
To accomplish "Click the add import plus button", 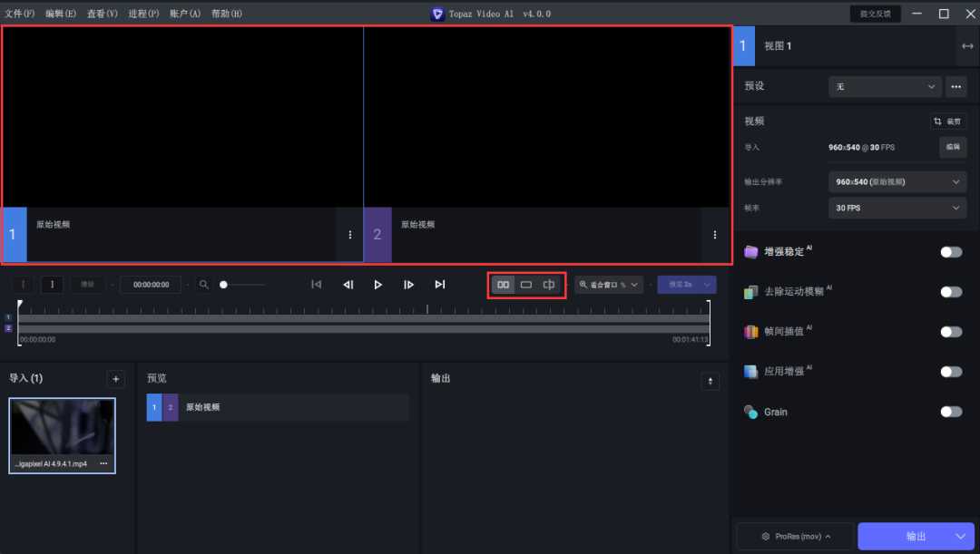I will coord(115,379).
